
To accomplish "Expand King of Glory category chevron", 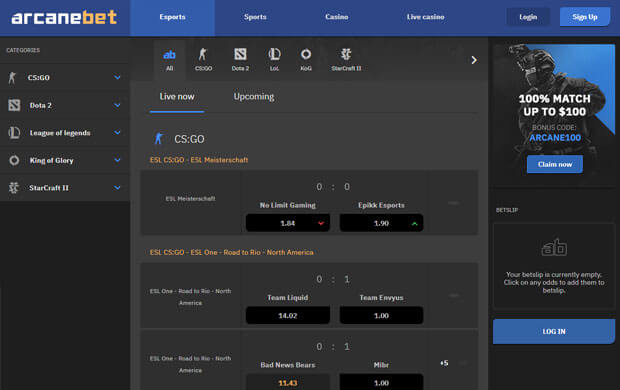I will pos(117,160).
